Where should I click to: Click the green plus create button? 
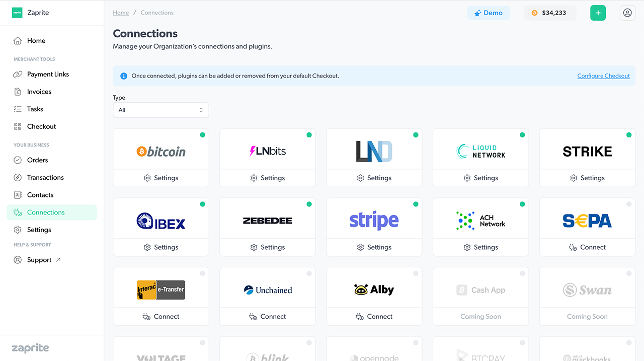(x=598, y=13)
